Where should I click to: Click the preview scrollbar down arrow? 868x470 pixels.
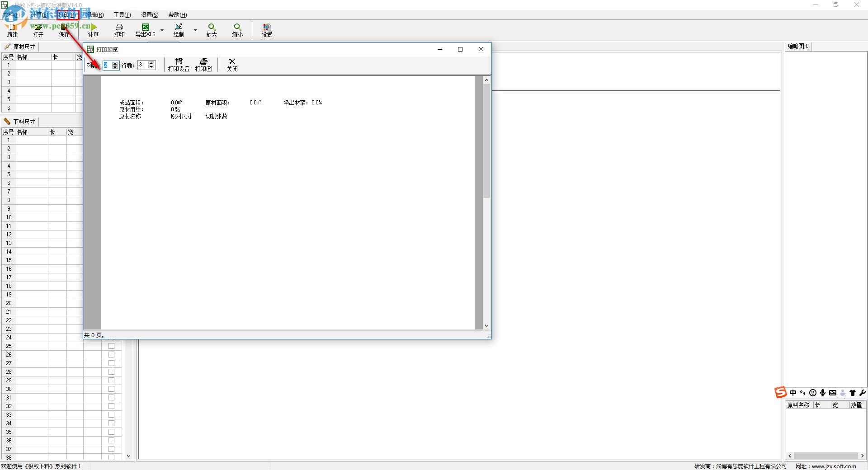coord(486,326)
